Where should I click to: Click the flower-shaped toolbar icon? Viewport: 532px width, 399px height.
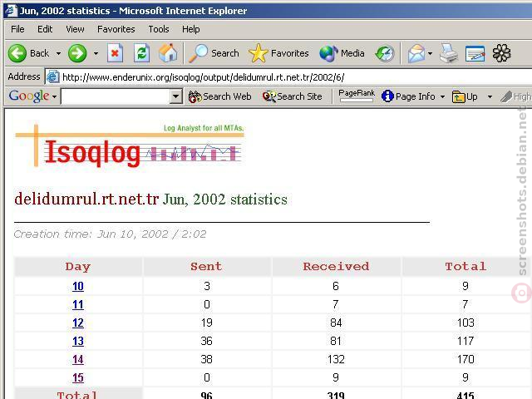501,53
